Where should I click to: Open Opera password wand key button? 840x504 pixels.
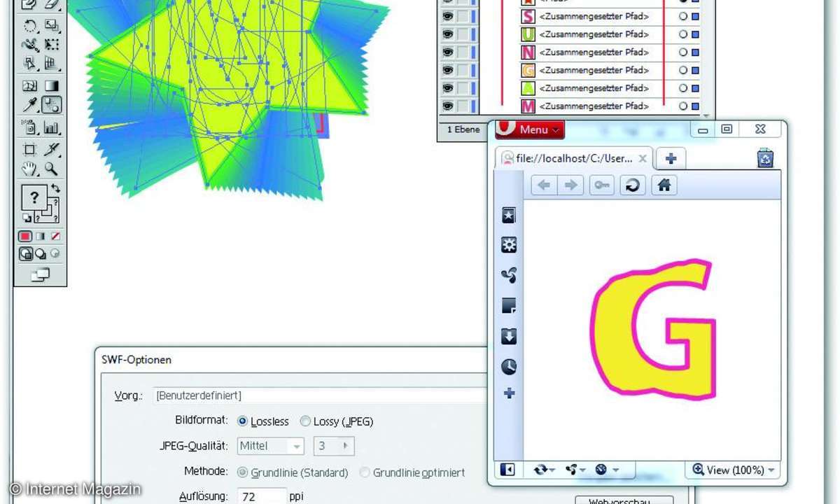[x=601, y=185]
